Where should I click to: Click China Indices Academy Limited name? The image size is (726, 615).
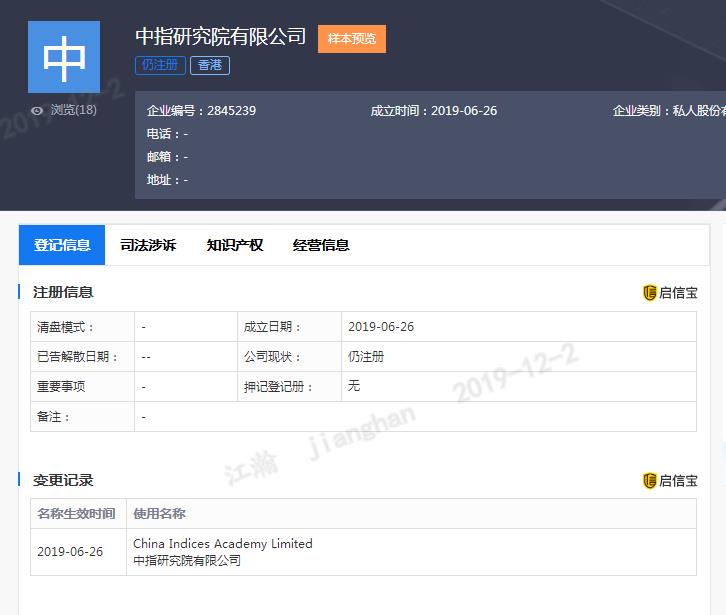tap(223, 544)
